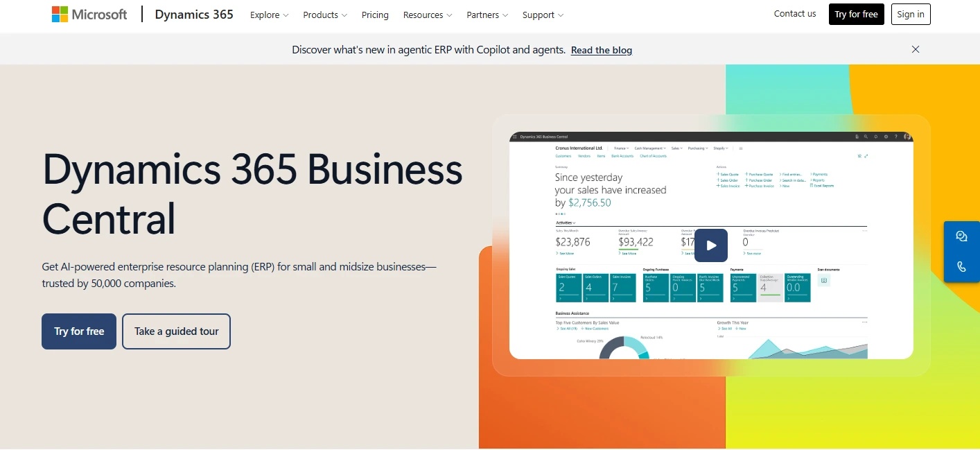Click Sales Invoices tile showing 7
Viewport: 980px width, 450px height.
(x=622, y=287)
